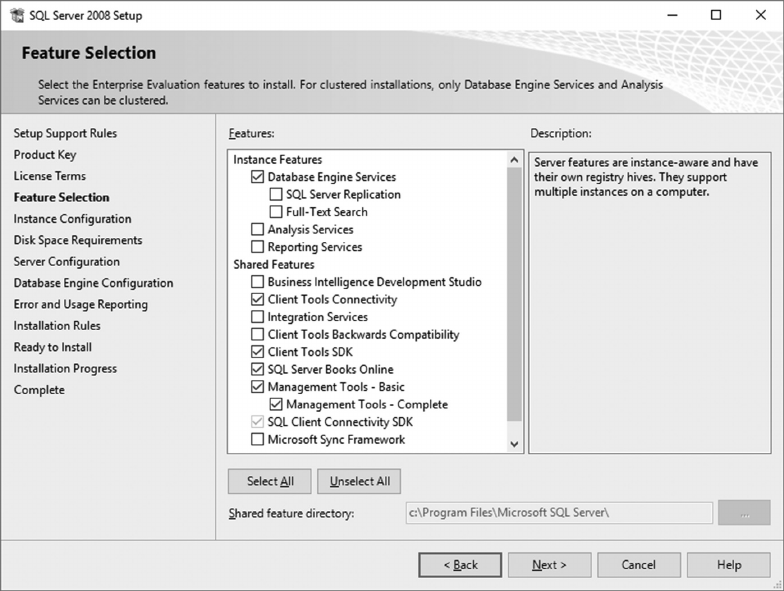
Task: Click the Unselect All button
Action: tap(359, 481)
